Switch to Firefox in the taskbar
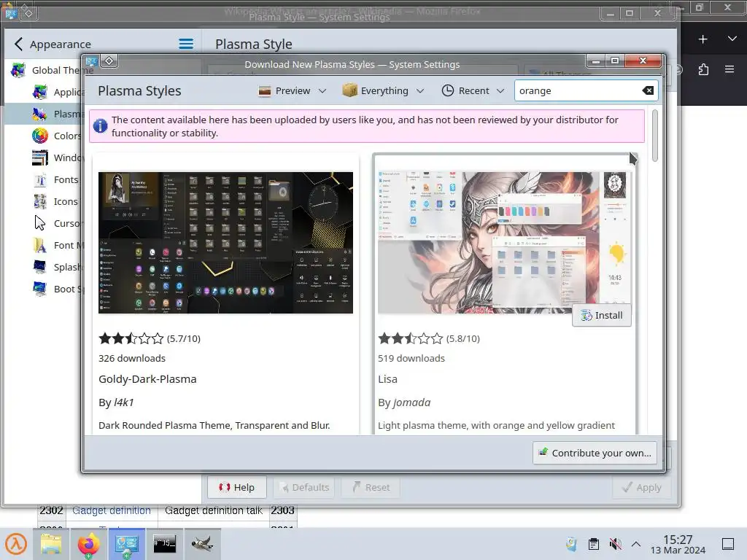The width and height of the screenshot is (747, 560). pyautogui.click(x=88, y=544)
